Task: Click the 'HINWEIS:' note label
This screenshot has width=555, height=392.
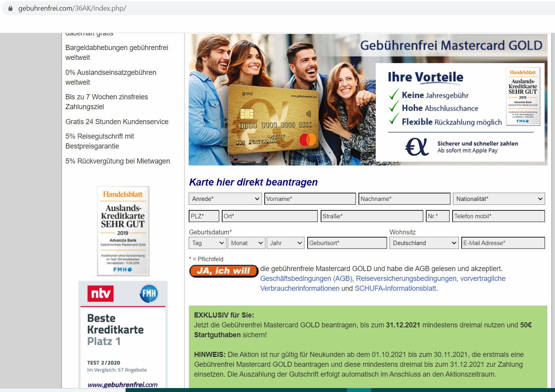Action: click(x=210, y=355)
